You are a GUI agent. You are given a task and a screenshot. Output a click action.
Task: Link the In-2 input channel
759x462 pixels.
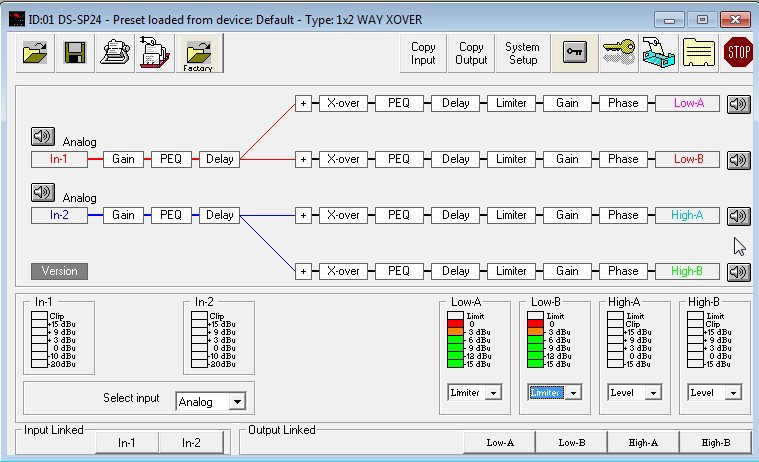(x=191, y=442)
